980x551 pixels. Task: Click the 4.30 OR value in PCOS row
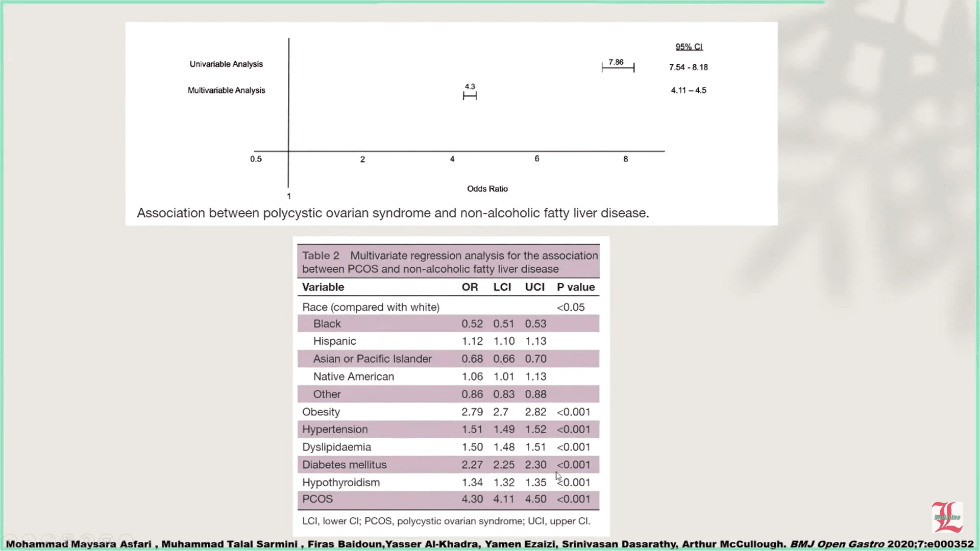tap(472, 499)
